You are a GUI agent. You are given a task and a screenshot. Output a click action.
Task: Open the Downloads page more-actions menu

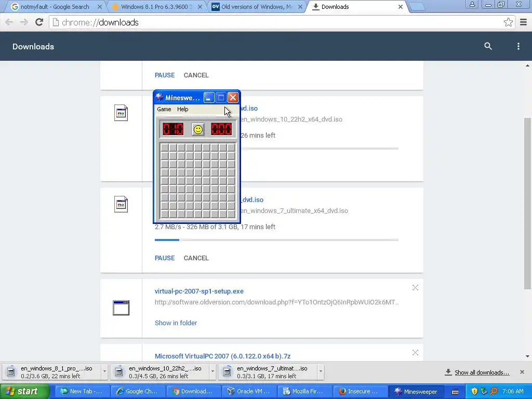518,46
